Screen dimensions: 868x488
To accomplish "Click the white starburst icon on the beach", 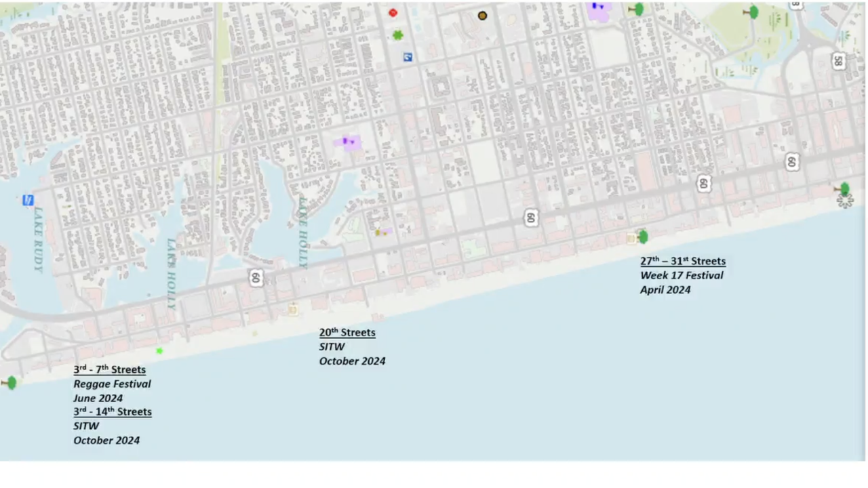I will [x=844, y=201].
